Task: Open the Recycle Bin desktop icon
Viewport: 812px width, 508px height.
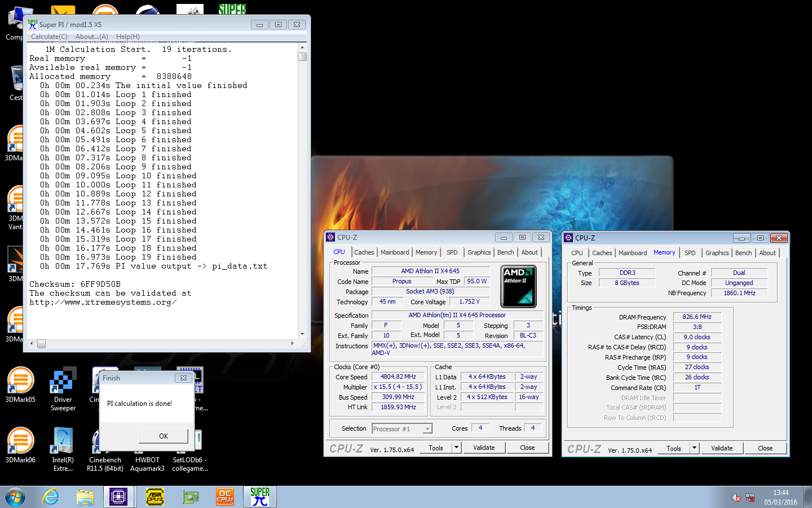Action: click(x=16, y=83)
